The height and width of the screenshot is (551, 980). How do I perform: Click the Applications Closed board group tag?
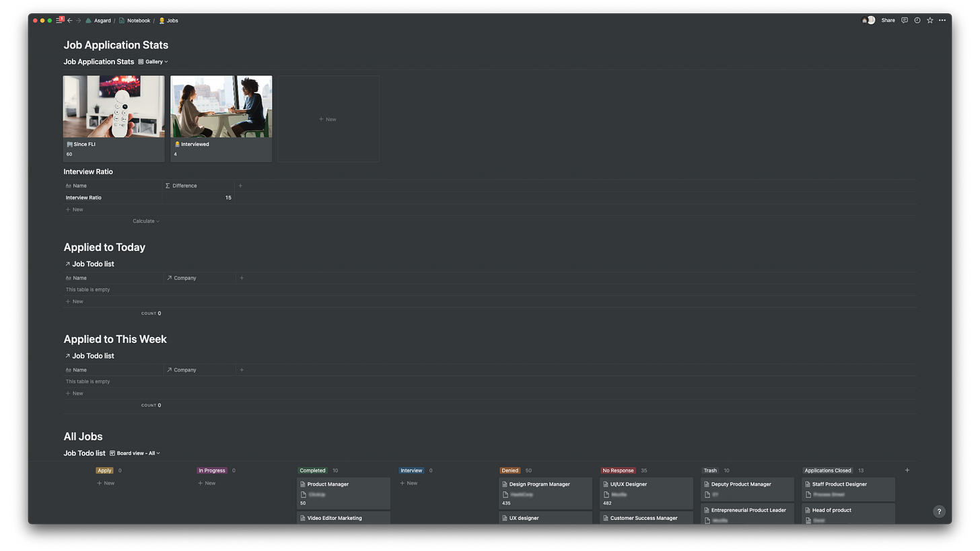[828, 471]
